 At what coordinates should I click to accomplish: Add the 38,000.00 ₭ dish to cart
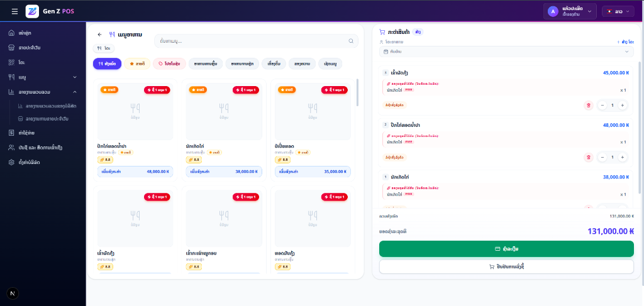(225, 172)
